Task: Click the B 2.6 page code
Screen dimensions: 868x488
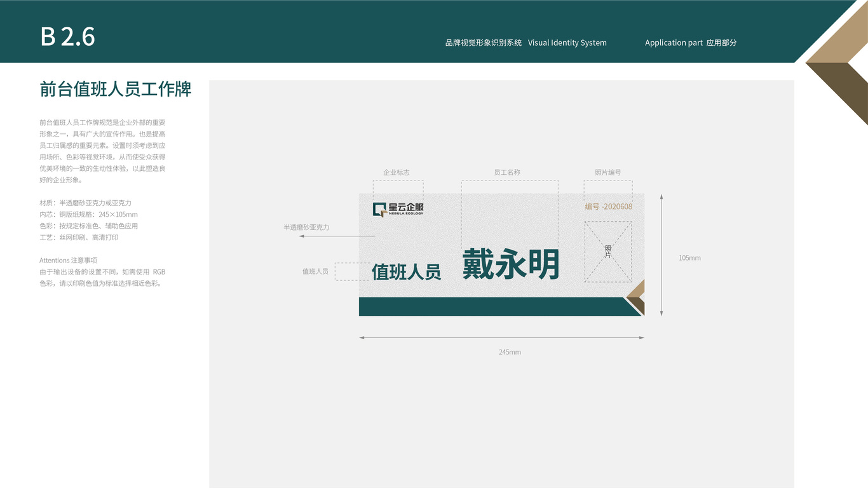Action: (x=67, y=37)
